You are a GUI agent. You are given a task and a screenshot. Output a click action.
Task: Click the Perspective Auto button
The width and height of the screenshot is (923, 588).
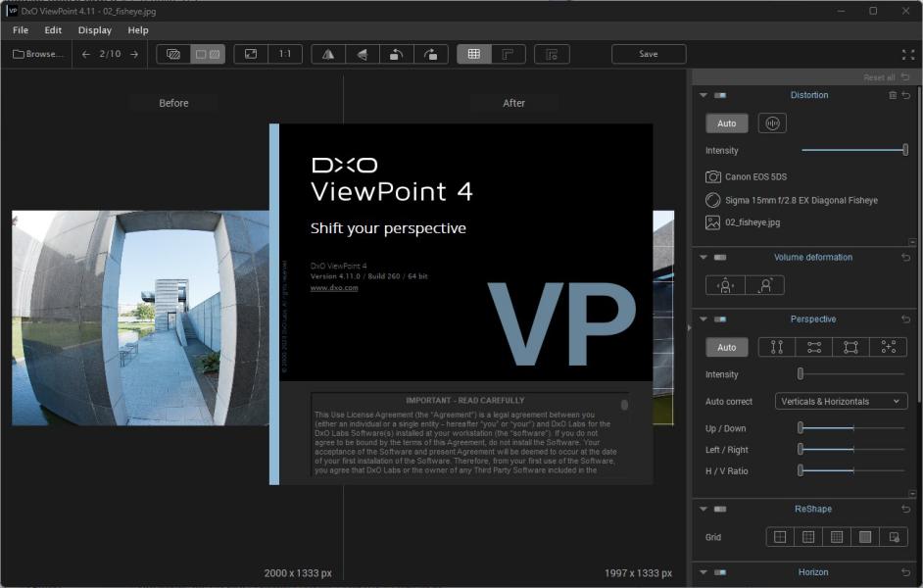[x=726, y=347]
